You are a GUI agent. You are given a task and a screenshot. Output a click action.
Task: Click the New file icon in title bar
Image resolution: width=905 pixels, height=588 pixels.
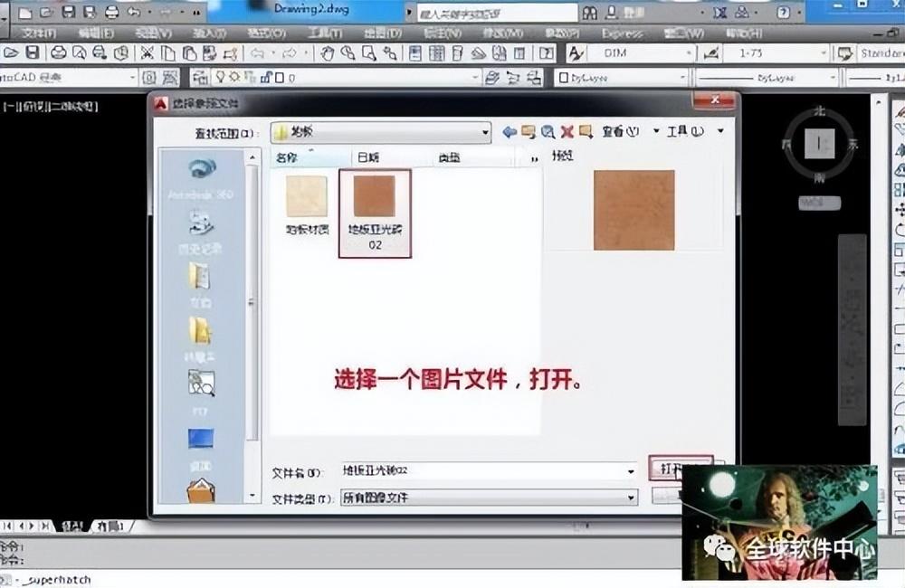click(25, 13)
